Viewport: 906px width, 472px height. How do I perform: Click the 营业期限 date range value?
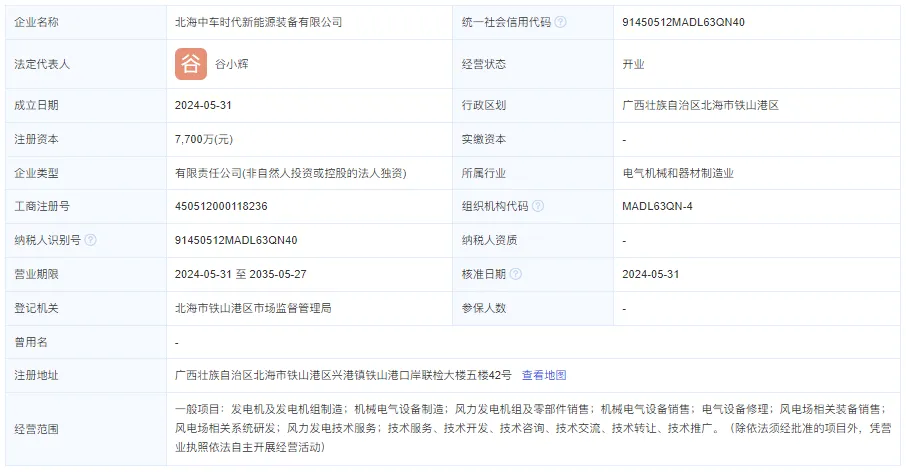tap(240, 274)
